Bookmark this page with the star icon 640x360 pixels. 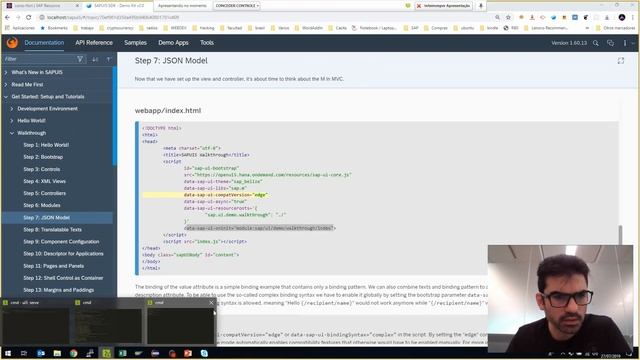pyautogui.click(x=508, y=17)
